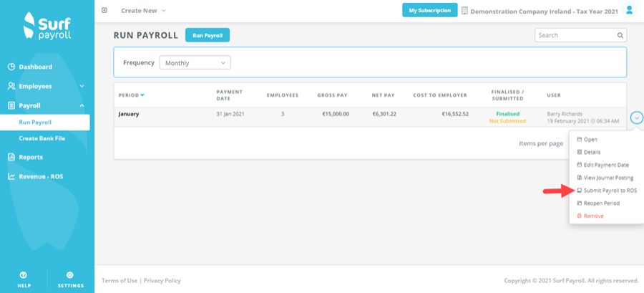This screenshot has height=293, width=644.
Task: Click the Net Pay column header
Action: point(384,95)
